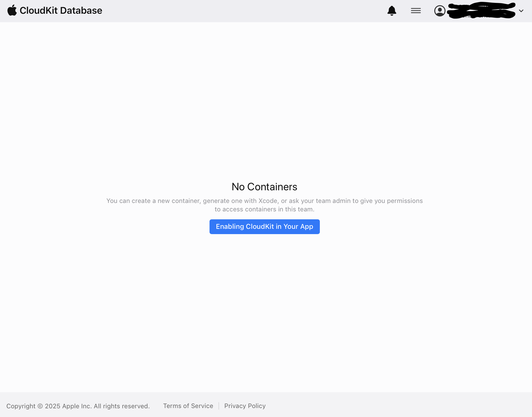Open the Terms of Service link

click(188, 406)
